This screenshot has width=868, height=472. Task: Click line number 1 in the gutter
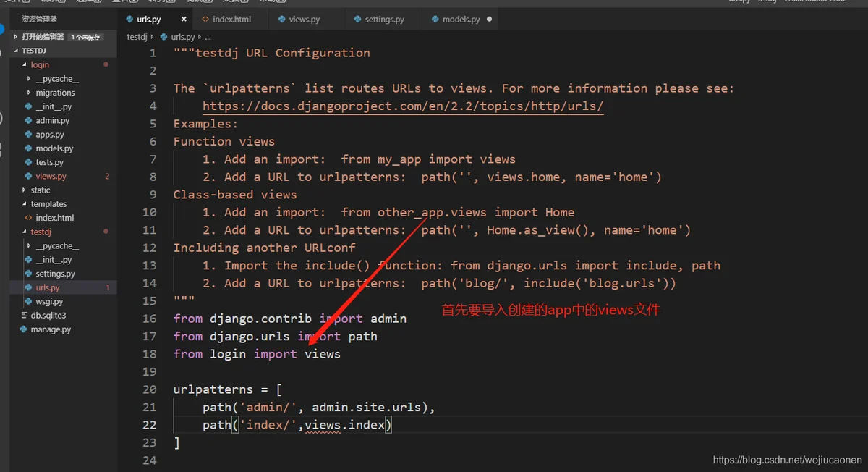[153, 53]
